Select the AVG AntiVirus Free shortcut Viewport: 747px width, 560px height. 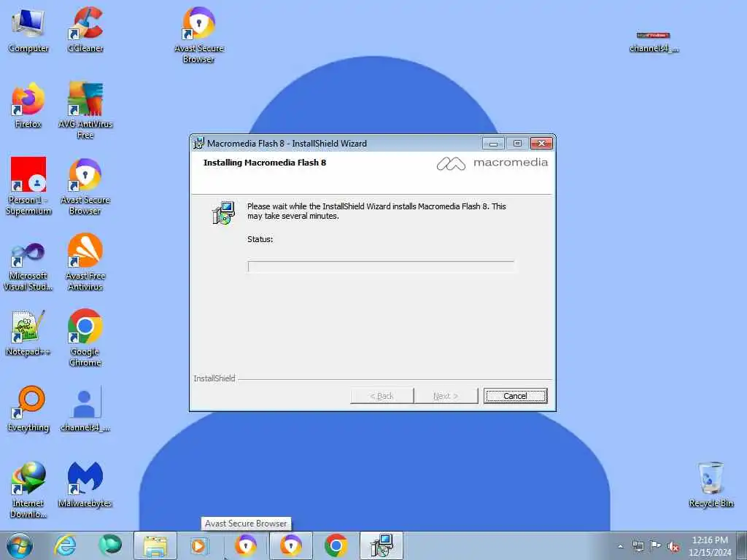(x=85, y=111)
